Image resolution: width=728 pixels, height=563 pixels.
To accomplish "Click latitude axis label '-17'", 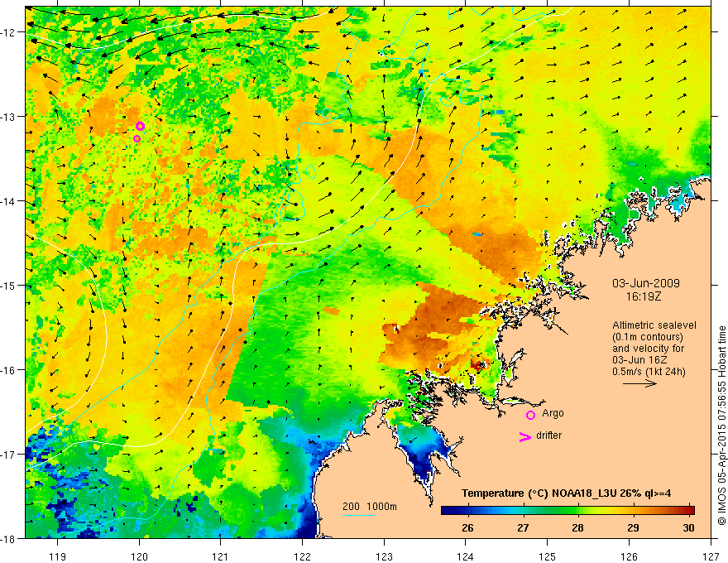I will pos(9,455).
